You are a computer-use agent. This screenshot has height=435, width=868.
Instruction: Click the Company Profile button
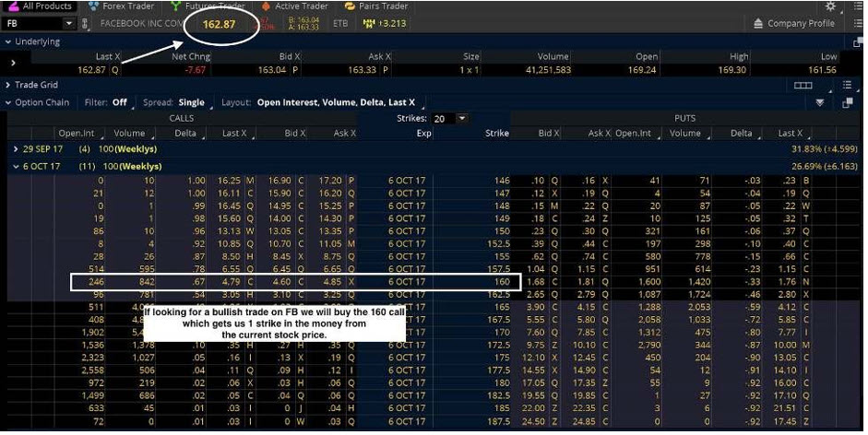point(794,23)
